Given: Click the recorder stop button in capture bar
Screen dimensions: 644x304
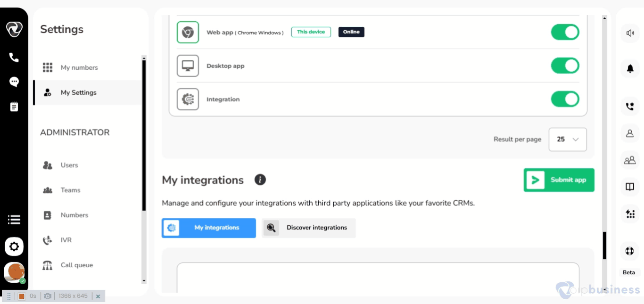Looking at the screenshot, I should pos(21,296).
